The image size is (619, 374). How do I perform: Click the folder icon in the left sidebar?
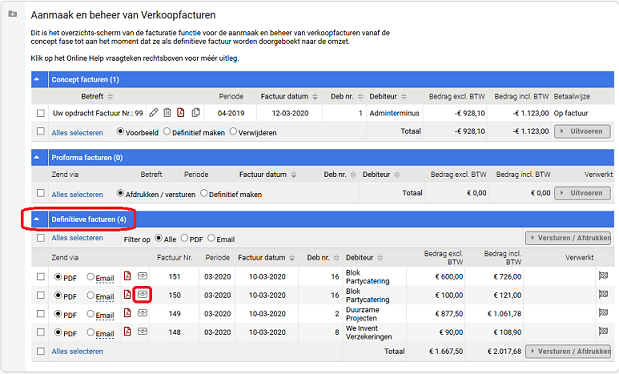click(13, 14)
